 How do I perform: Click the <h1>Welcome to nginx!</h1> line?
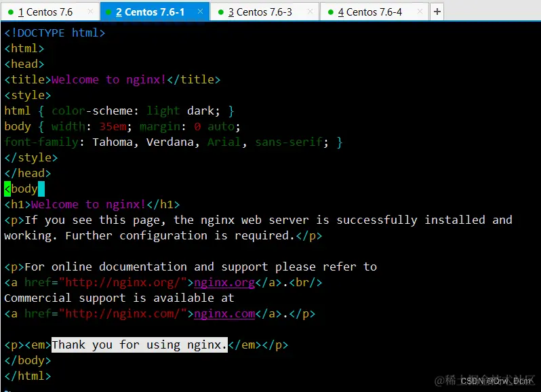click(92, 205)
